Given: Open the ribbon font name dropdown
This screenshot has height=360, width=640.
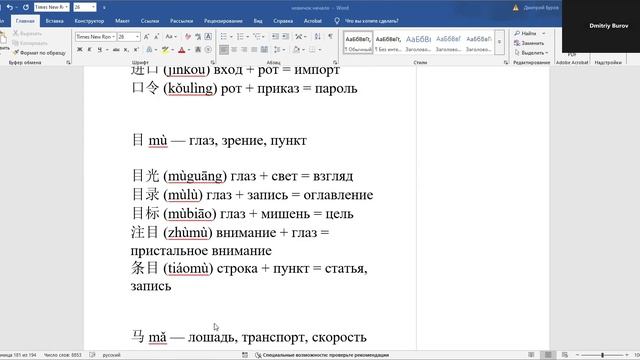Looking at the screenshot, I should click(x=113, y=37).
